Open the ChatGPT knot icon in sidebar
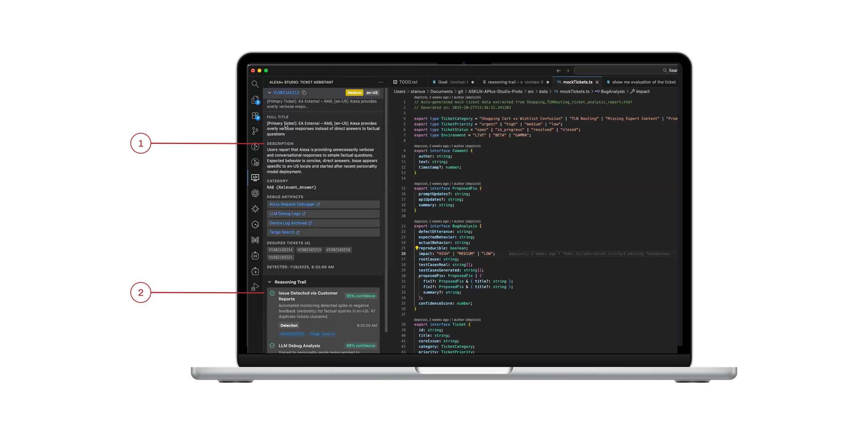Image resolution: width=868 pixels, height=434 pixels. [x=255, y=193]
